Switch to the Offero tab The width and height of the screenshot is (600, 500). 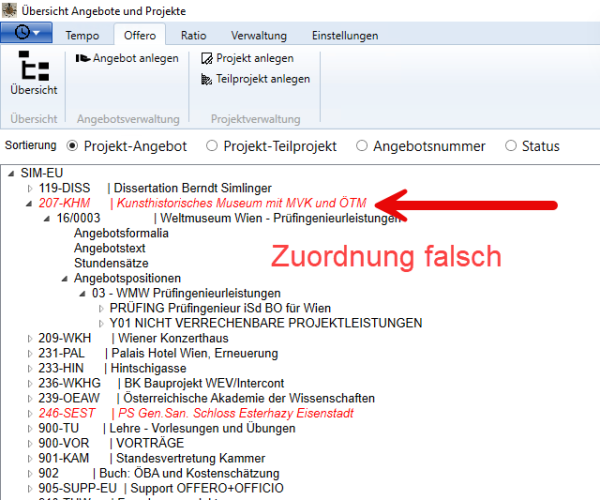click(140, 35)
